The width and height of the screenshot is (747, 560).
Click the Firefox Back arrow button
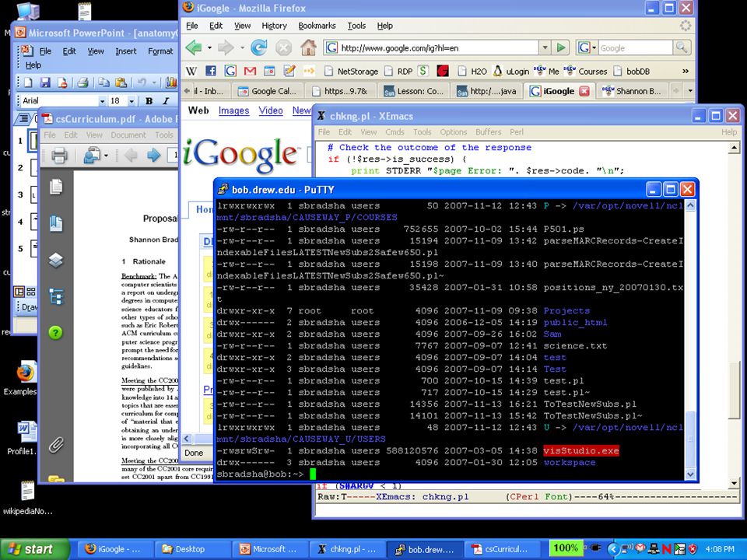(194, 47)
